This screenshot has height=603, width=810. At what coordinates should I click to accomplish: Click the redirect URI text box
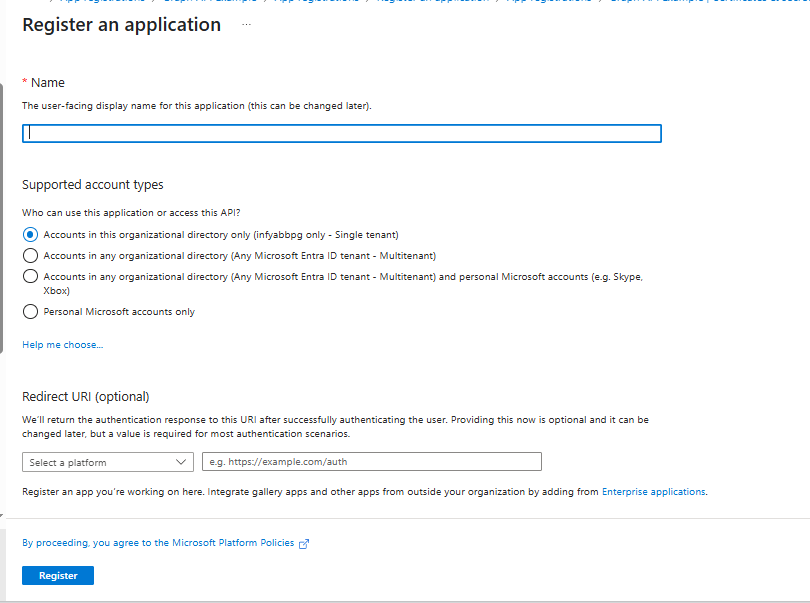[x=372, y=461]
